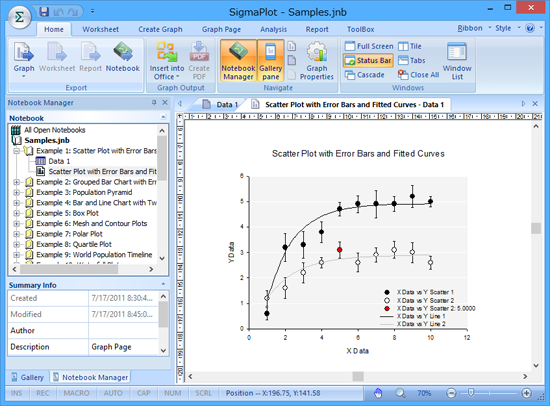Close the active document tab
Viewport: 550px width, 406px height.
(535, 104)
